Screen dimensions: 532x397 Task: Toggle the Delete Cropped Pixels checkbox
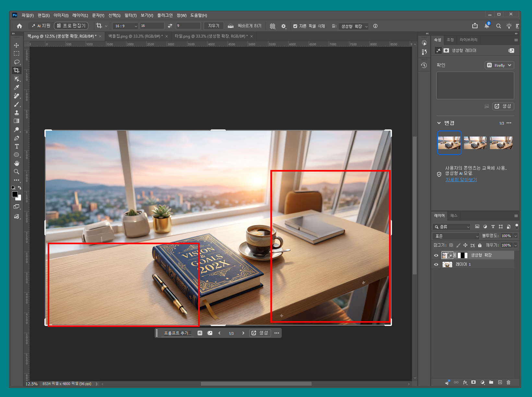[x=295, y=26]
